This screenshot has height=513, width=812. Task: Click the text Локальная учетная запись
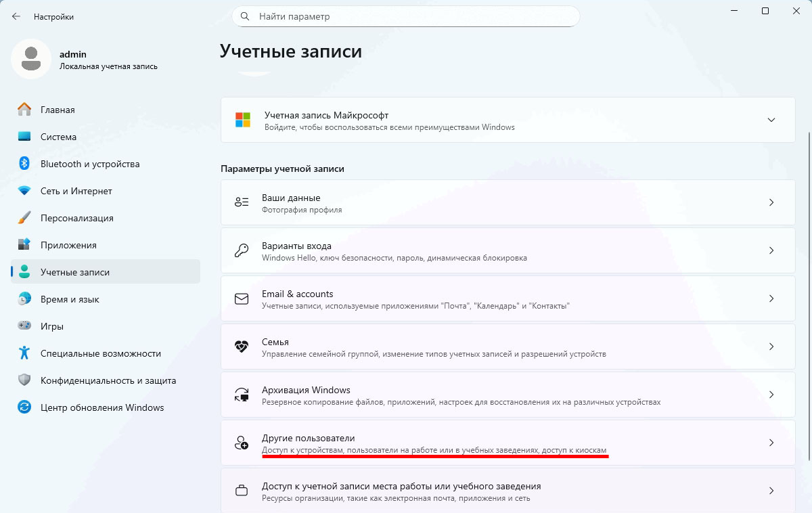point(108,66)
